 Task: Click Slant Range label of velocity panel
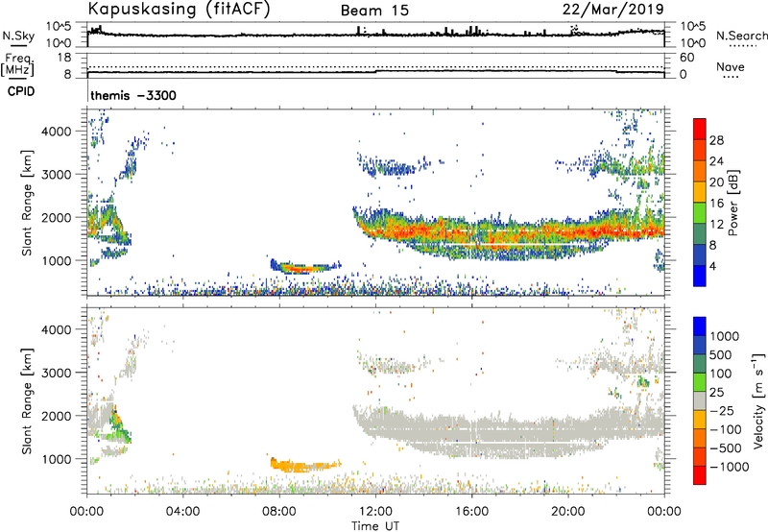coord(27,400)
